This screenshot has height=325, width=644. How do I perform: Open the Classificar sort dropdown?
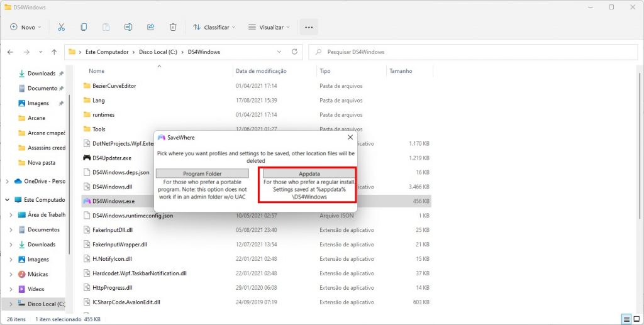click(x=214, y=27)
